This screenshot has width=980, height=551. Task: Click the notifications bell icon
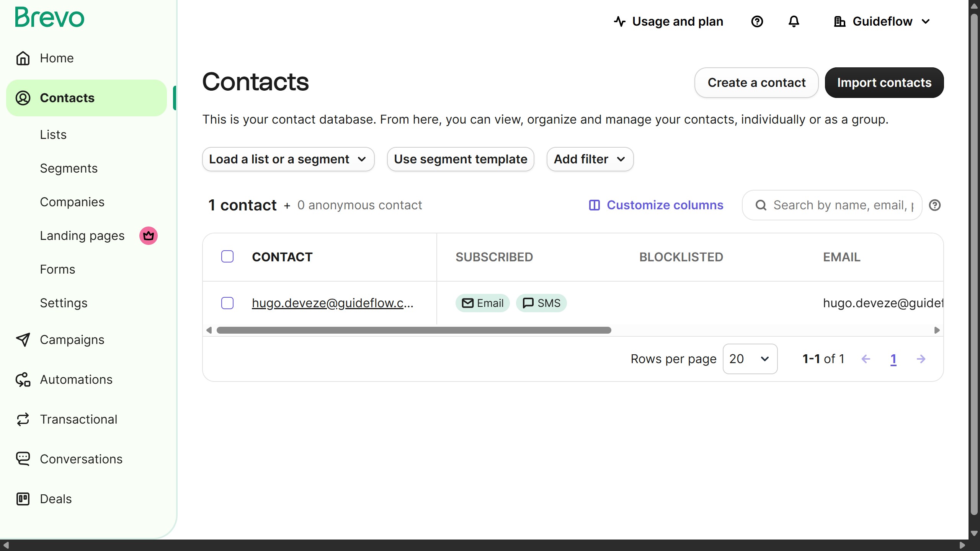click(794, 21)
